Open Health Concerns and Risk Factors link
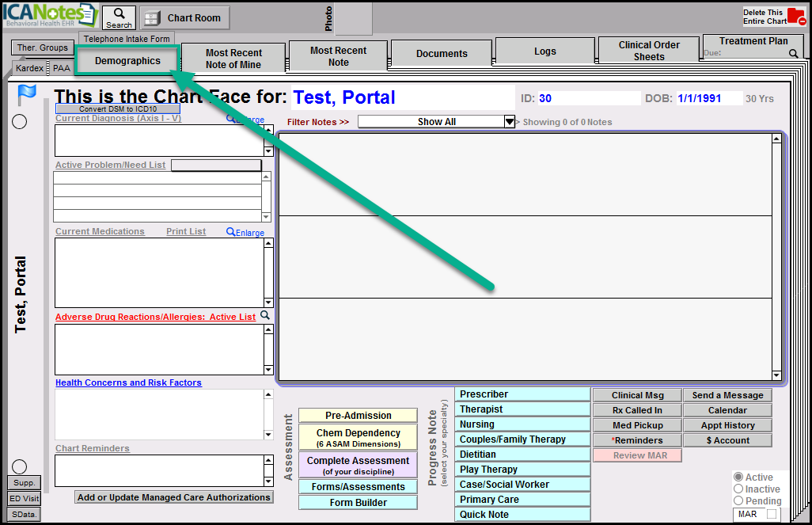812x525 pixels. coord(128,382)
